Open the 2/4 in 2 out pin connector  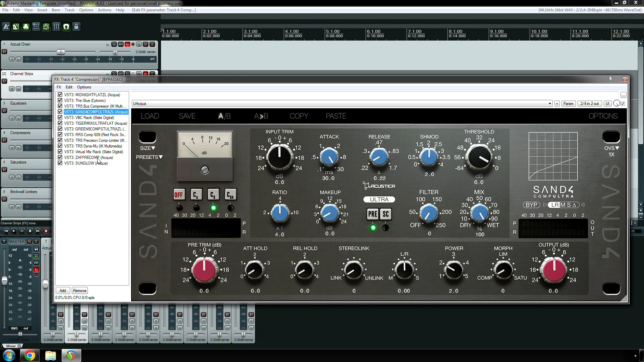click(590, 104)
